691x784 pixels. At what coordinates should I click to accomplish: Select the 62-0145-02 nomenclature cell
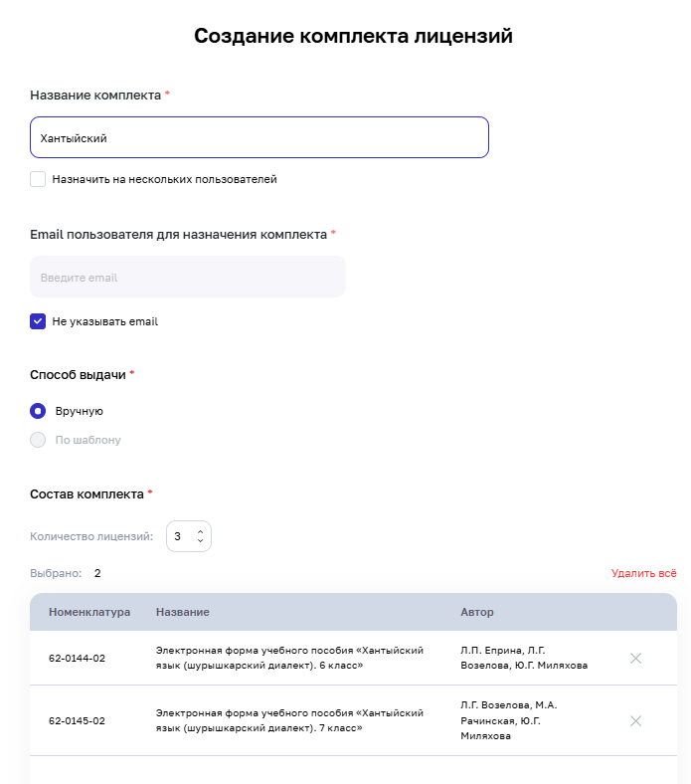coord(77,721)
